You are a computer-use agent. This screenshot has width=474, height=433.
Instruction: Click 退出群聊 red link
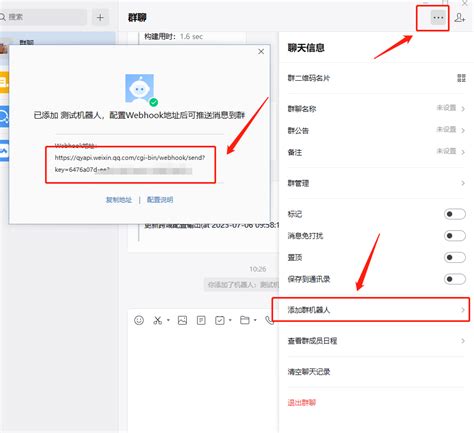pyautogui.click(x=302, y=403)
